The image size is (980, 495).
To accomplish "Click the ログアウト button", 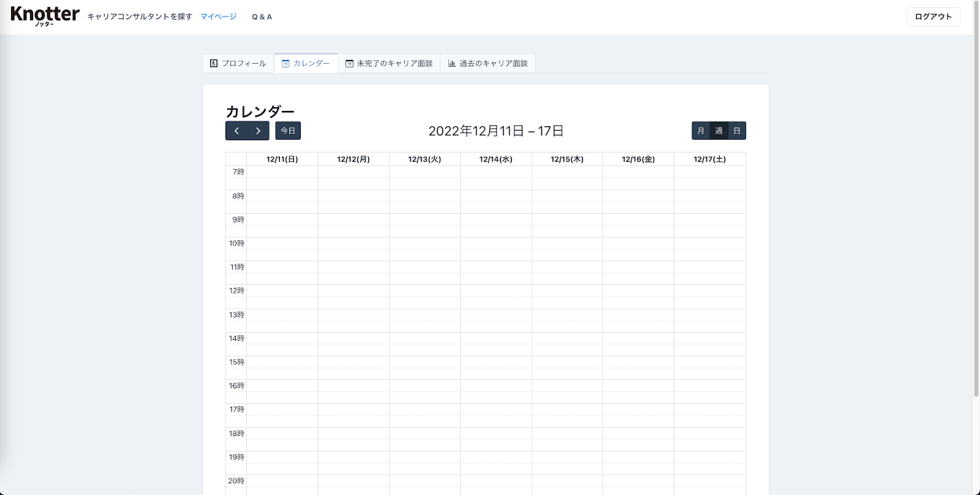I will pos(933,17).
